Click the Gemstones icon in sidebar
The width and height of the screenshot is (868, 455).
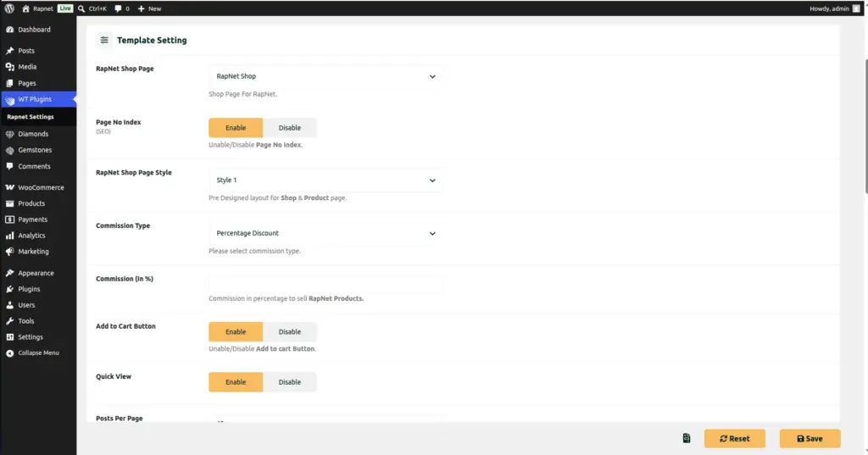click(9, 150)
